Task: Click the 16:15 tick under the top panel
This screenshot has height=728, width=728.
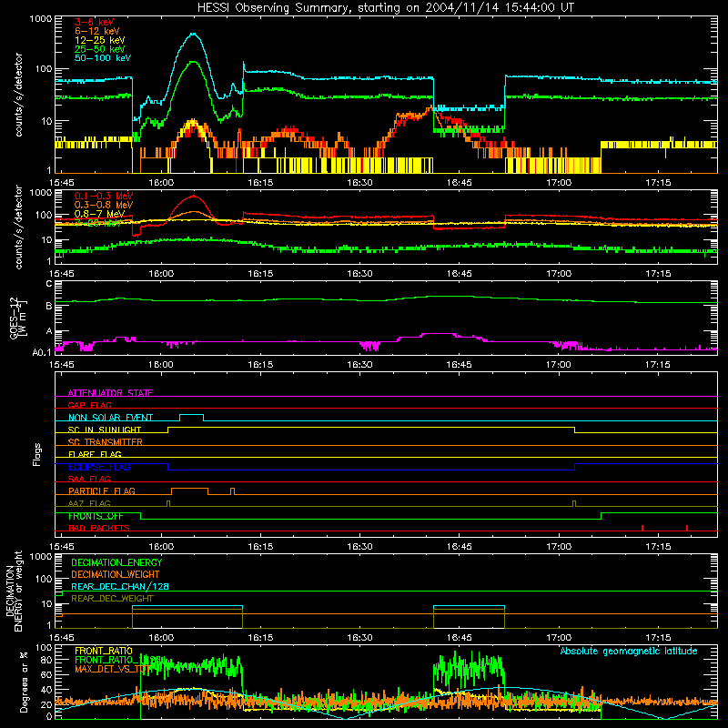Action: click(x=260, y=183)
